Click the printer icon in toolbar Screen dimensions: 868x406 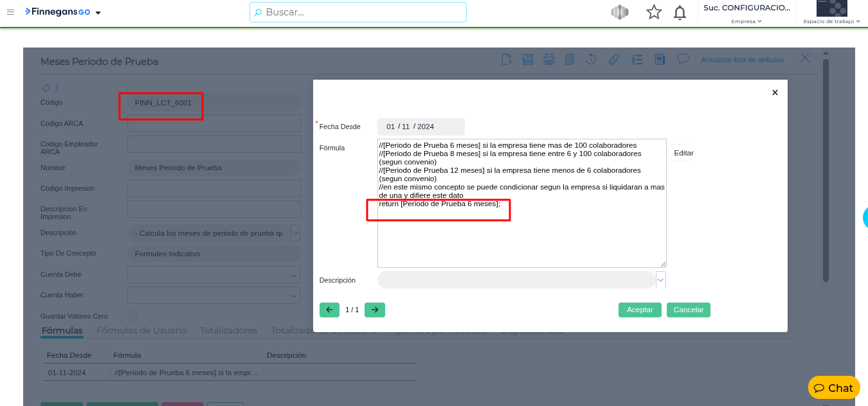click(x=549, y=60)
